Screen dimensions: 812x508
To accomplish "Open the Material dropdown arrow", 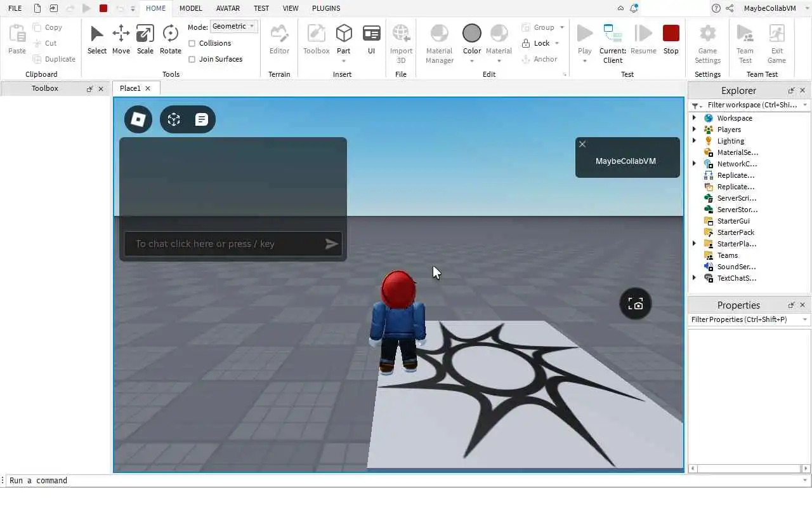I will coord(499,61).
